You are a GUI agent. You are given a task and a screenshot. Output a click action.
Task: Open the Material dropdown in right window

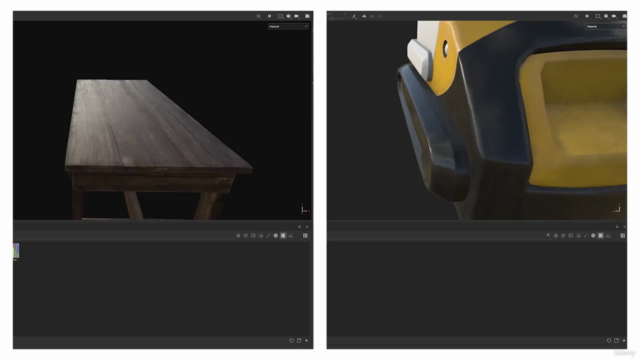coord(606,27)
